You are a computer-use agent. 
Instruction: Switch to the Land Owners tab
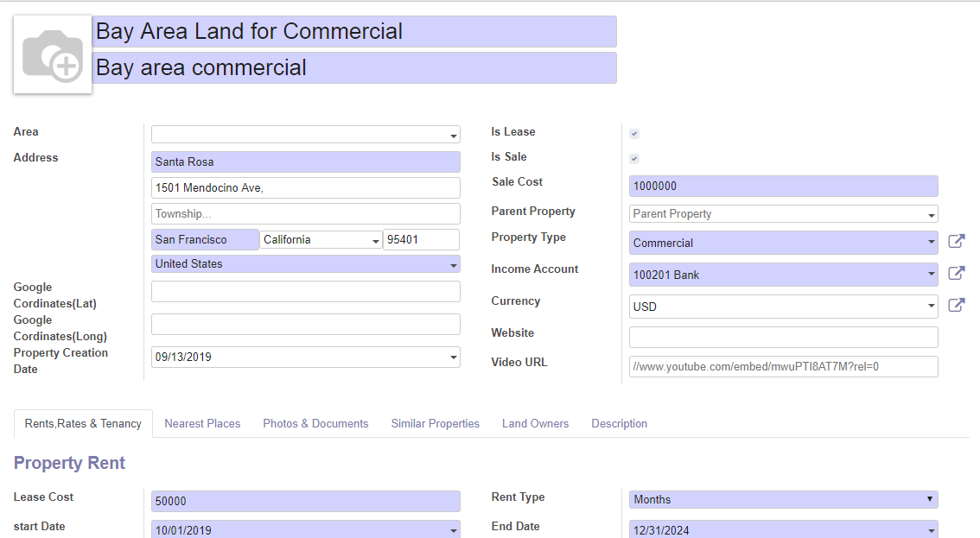(536, 424)
